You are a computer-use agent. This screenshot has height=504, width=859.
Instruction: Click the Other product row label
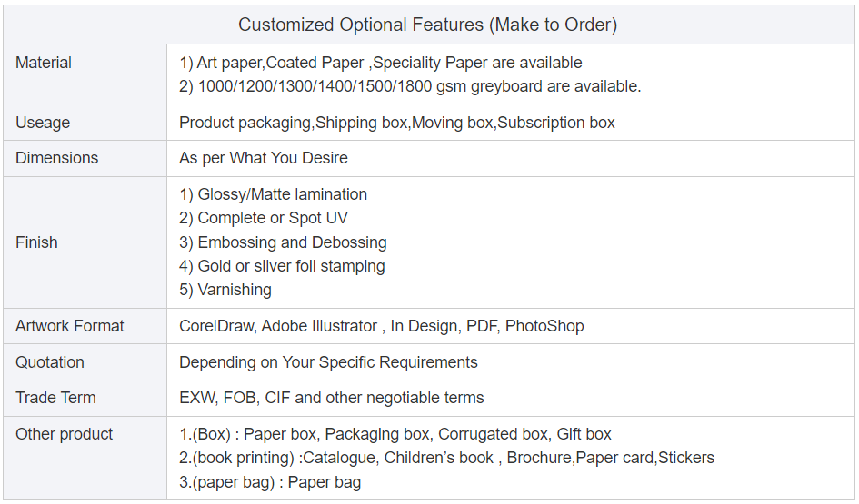click(65, 434)
